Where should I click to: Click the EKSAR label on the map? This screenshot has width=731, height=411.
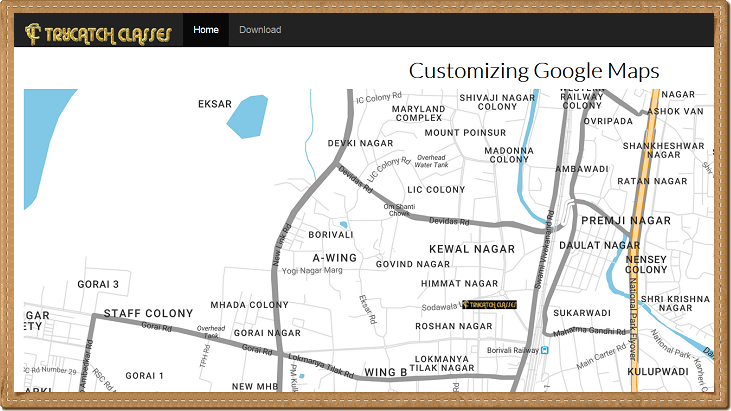214,104
